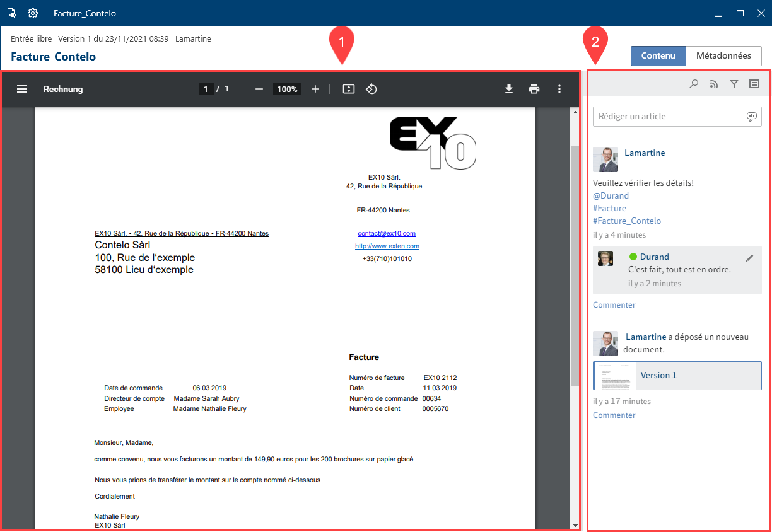Click the fit to page icon
The image size is (772, 532).
point(349,89)
